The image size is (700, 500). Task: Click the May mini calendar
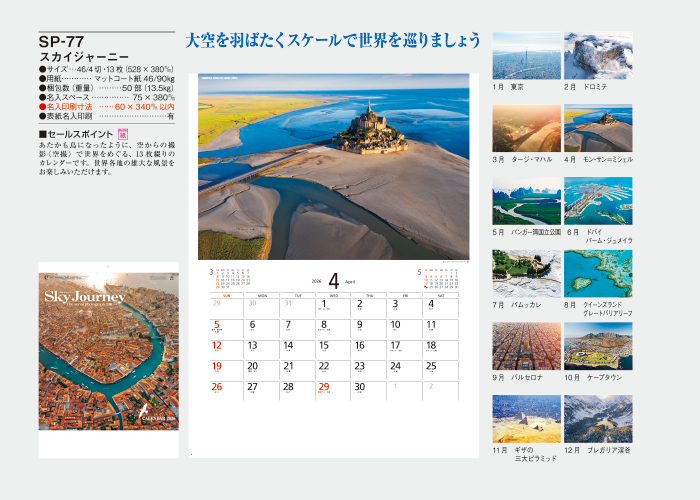click(x=438, y=280)
